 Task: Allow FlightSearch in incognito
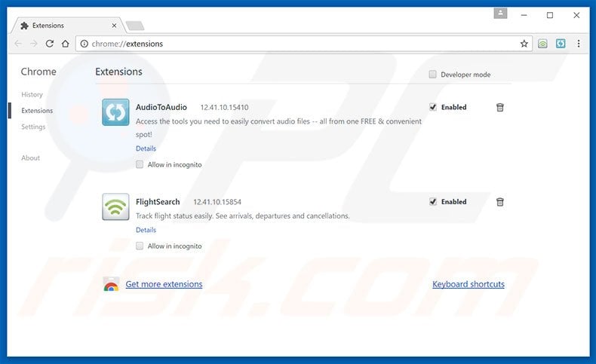click(140, 246)
